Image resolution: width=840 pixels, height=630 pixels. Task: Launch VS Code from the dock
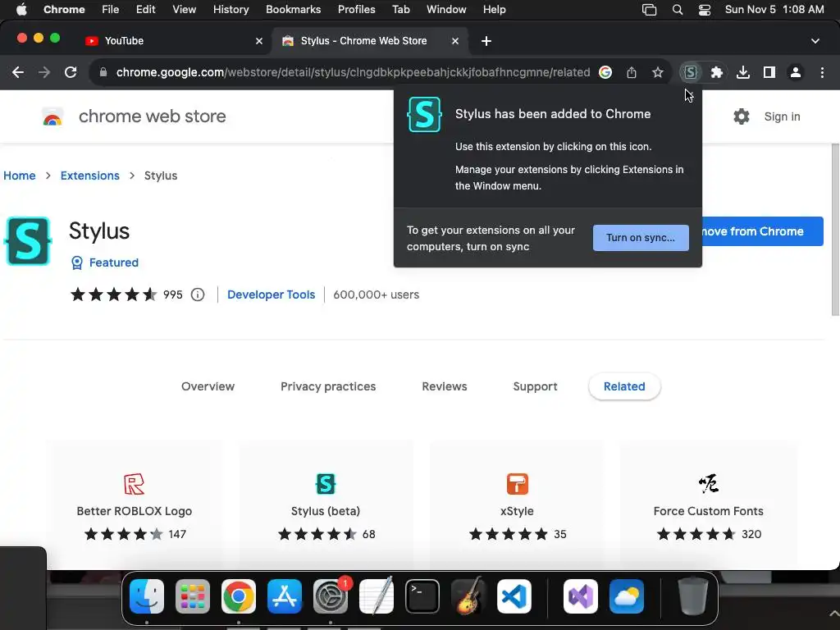point(514,596)
